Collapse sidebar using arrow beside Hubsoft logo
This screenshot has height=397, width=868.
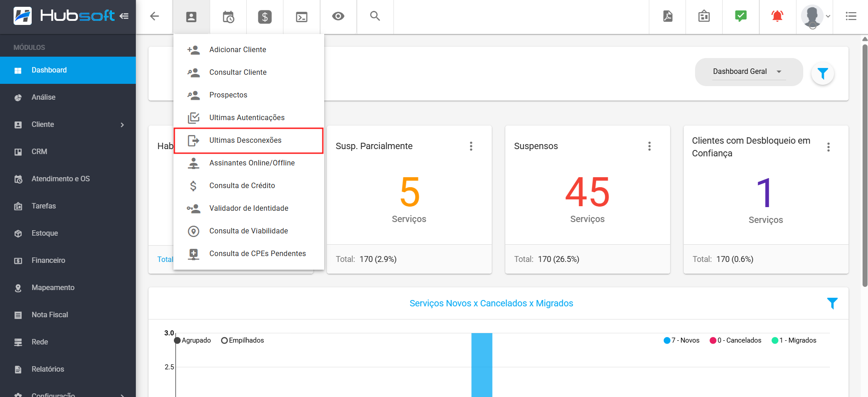pos(124,16)
